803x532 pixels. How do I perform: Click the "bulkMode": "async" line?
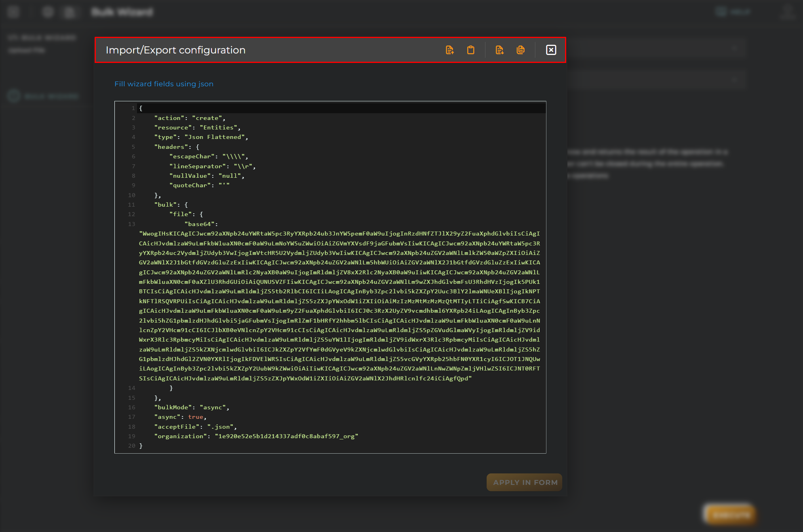(192, 407)
